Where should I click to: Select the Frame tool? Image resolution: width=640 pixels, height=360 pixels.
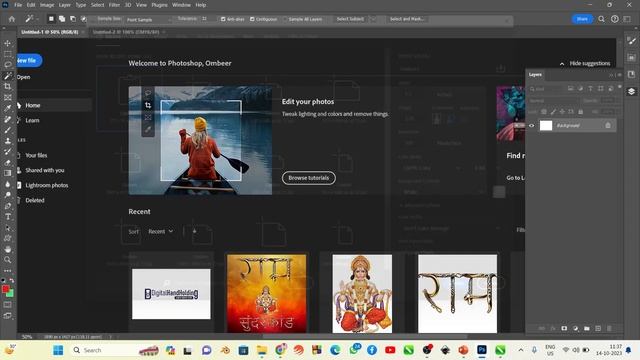tap(7, 98)
